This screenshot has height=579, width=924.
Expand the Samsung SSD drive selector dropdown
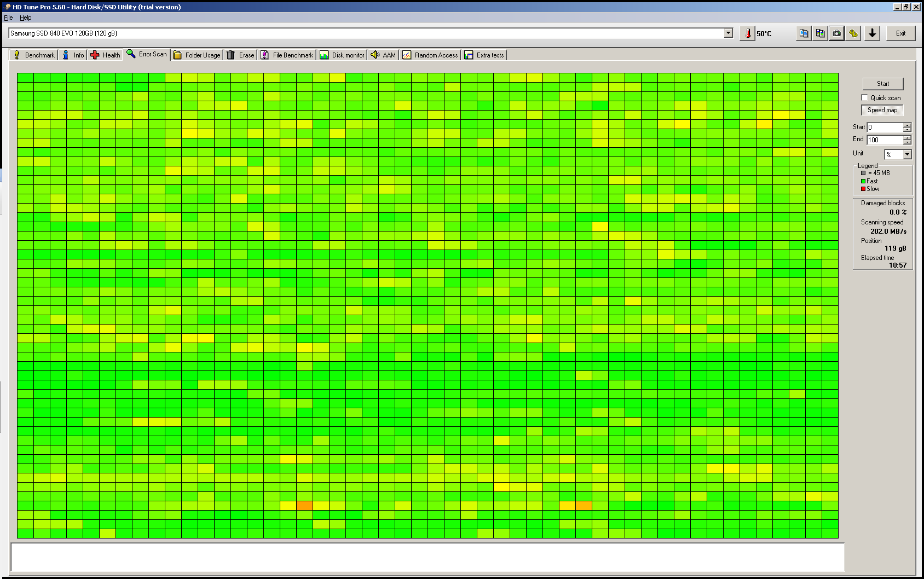(728, 33)
